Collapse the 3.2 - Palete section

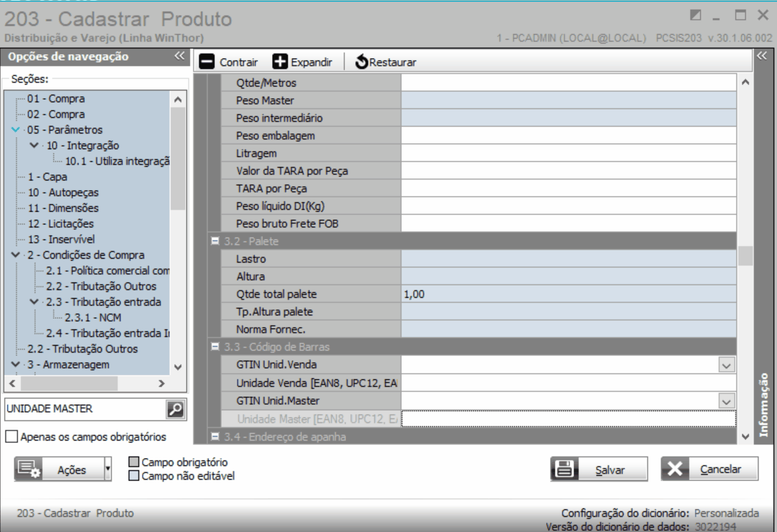215,241
